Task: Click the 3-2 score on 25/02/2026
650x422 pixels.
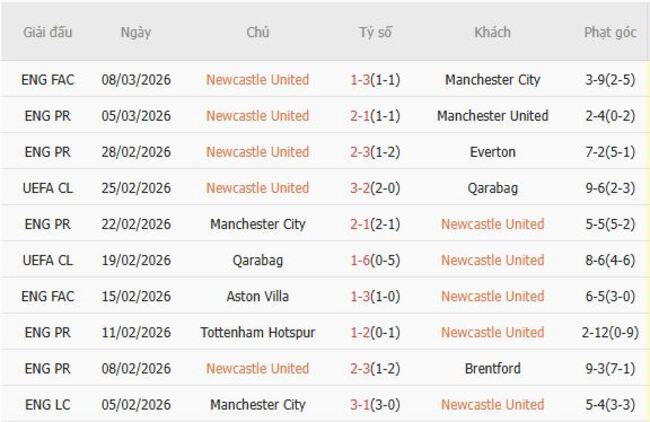Action: pos(362,188)
